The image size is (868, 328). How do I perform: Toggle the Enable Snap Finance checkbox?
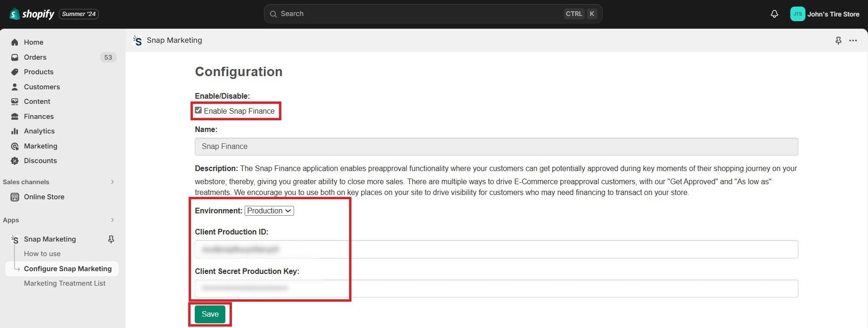pos(198,110)
